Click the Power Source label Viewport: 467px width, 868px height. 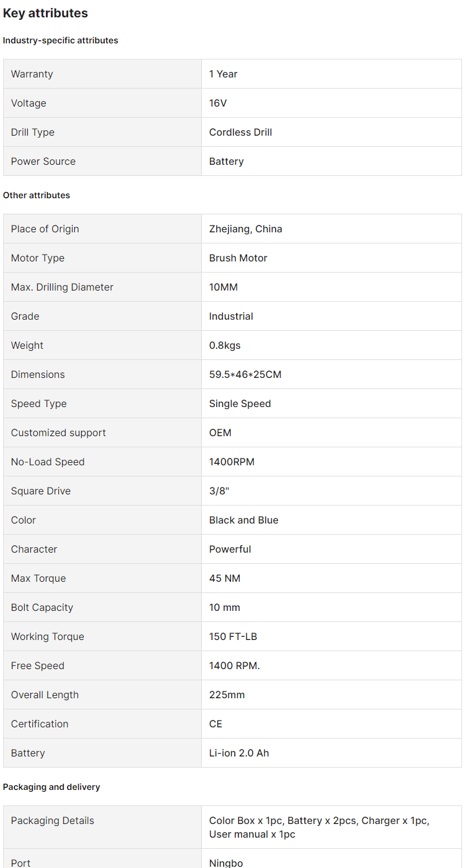click(x=43, y=161)
